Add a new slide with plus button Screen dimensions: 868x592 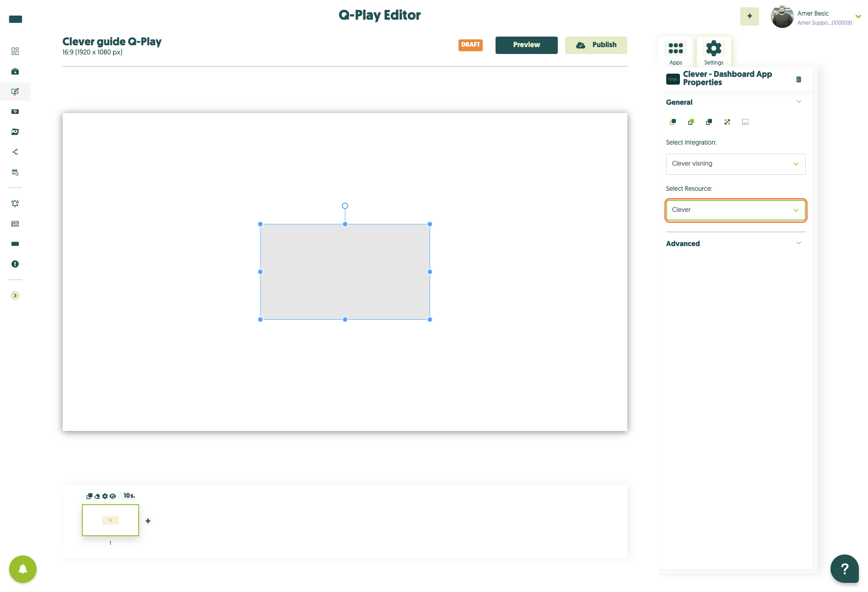[x=148, y=521]
